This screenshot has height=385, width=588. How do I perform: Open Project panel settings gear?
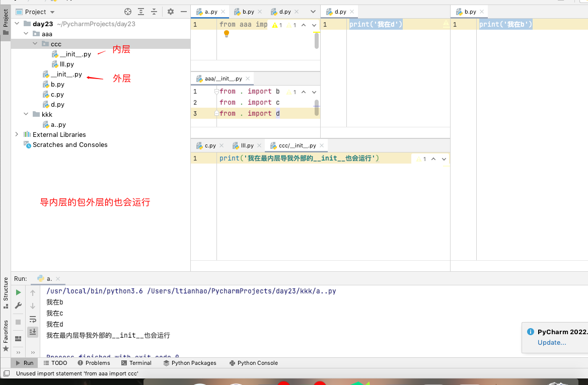171,12
